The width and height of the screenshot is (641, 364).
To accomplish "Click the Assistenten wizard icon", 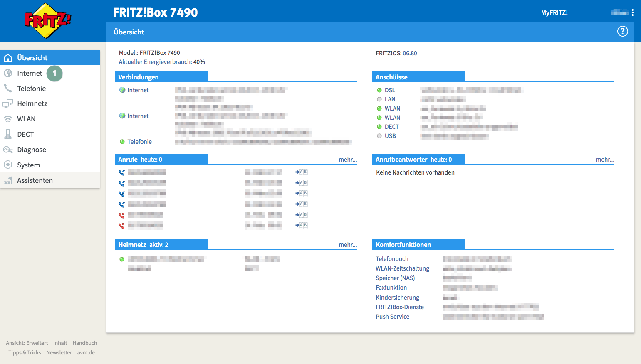I will point(8,180).
